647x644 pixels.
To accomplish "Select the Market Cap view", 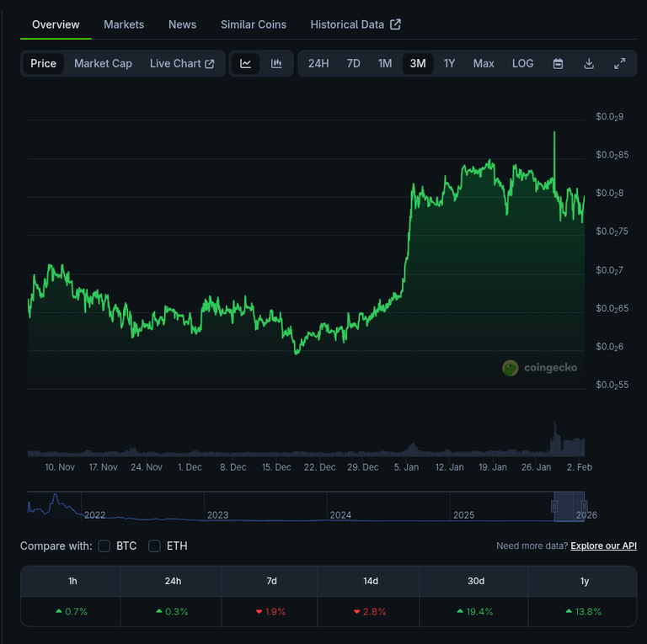I will point(103,64).
